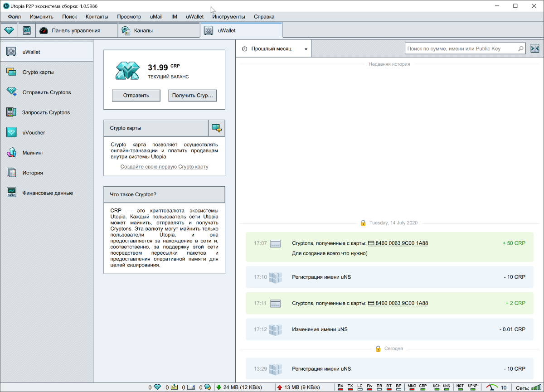
Task: Click the speed gauge icon in status bar
Action: pos(492,387)
